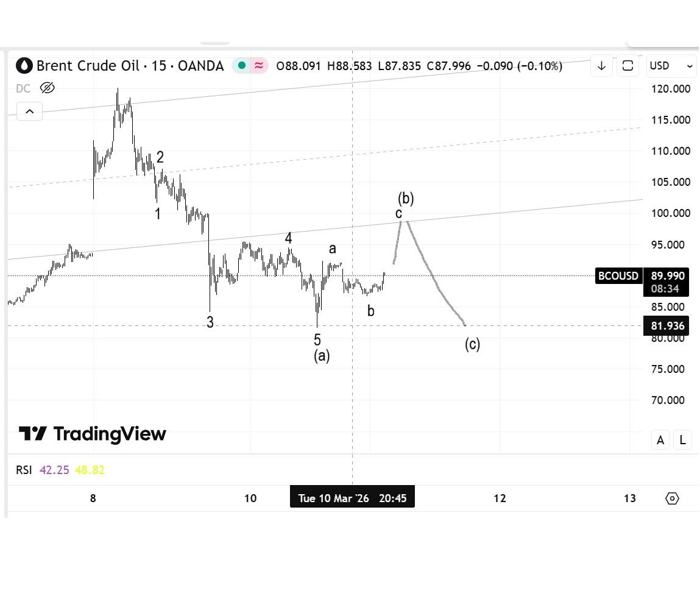The width and height of the screenshot is (700, 599).
Task: Click the rounded square fullscreen chart icon
Action: click(628, 66)
